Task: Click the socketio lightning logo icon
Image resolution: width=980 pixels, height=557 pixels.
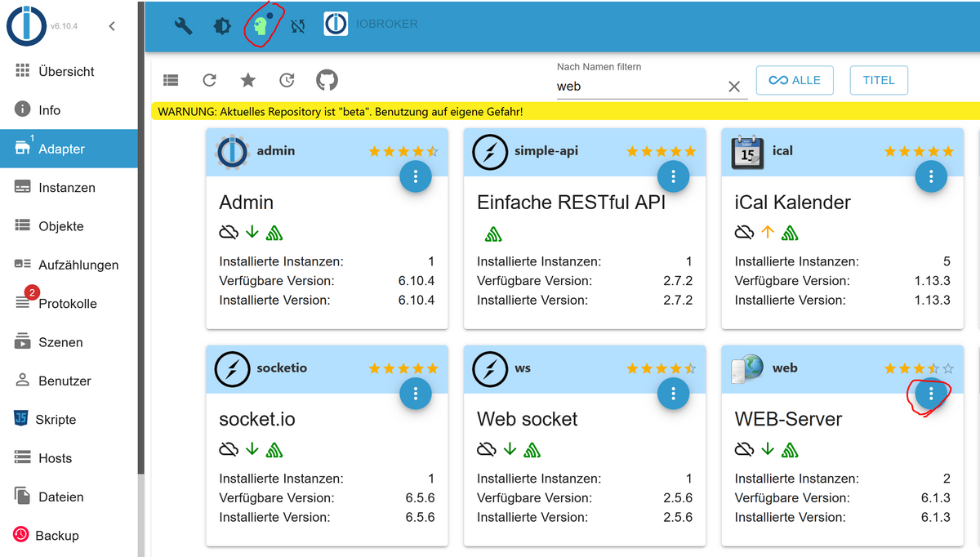Action: [232, 369]
